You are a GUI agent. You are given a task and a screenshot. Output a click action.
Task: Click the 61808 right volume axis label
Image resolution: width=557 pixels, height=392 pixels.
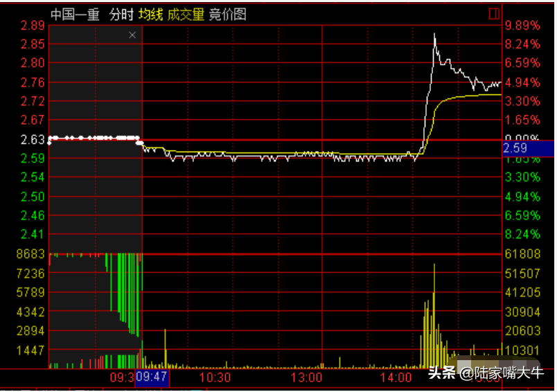pos(523,254)
